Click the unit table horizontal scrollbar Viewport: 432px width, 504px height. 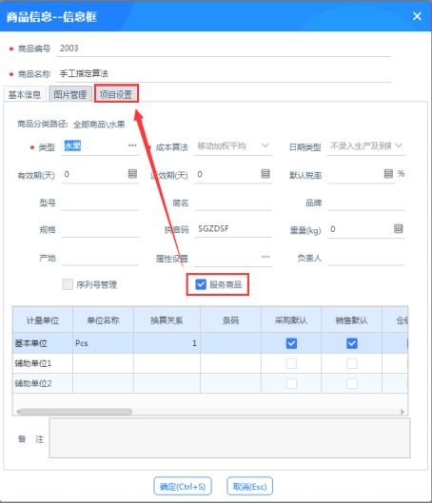pyautogui.click(x=76, y=412)
